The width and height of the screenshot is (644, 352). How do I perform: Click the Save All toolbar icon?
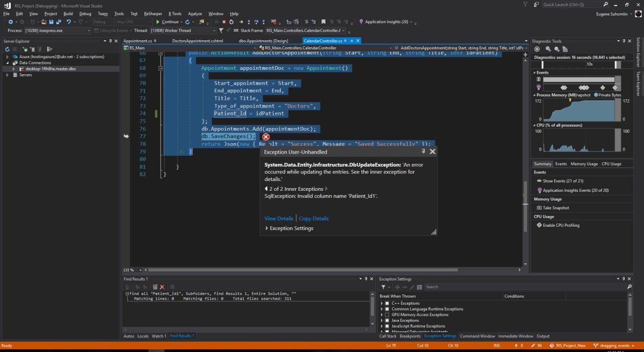click(58, 22)
